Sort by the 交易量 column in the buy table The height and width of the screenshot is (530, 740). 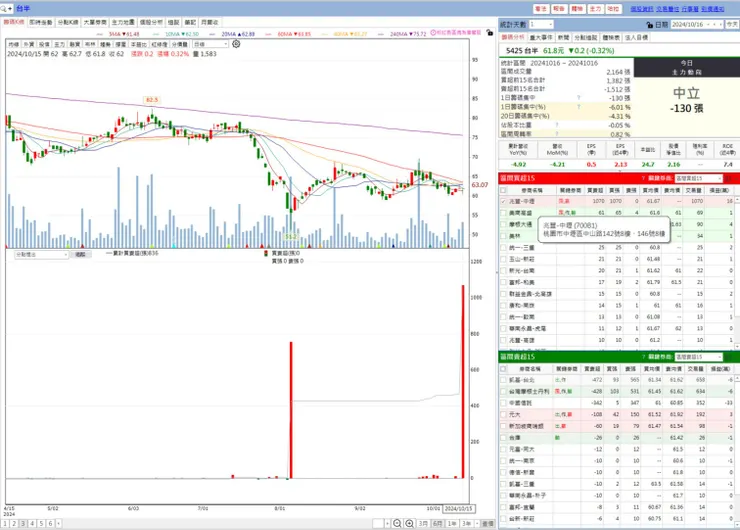point(694,190)
